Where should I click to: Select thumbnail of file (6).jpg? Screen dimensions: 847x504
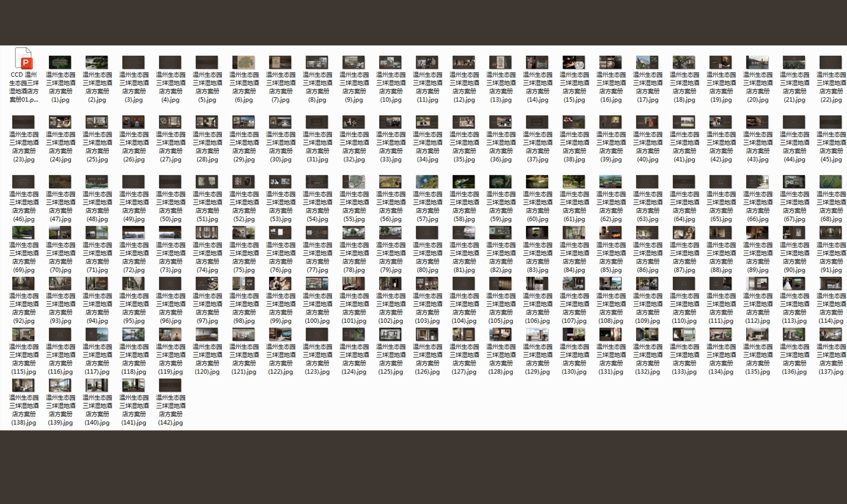coord(244,62)
